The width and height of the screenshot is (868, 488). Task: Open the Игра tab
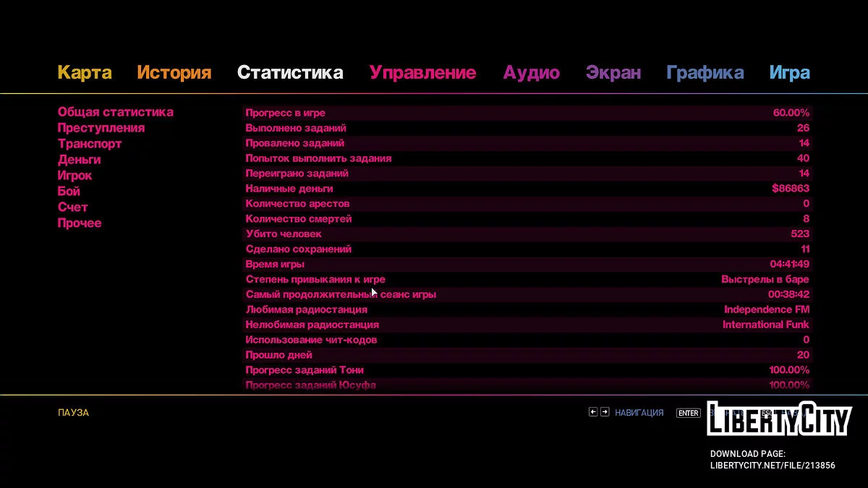[789, 73]
